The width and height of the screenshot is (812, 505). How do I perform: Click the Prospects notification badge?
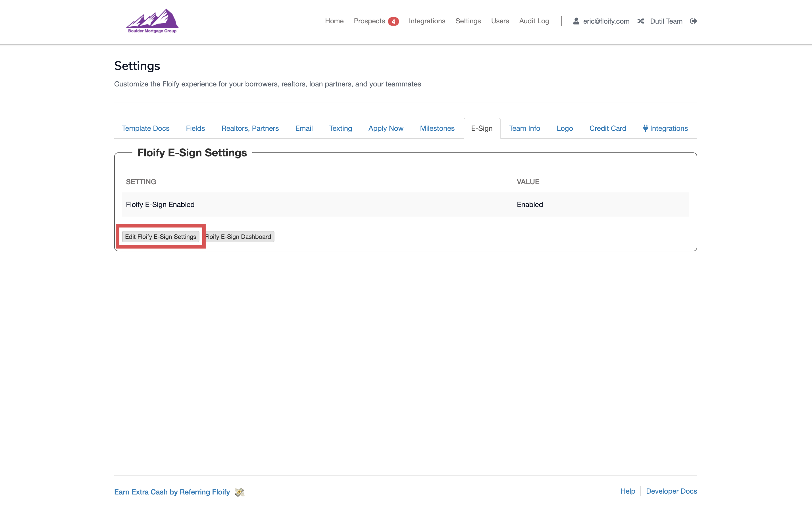click(393, 21)
